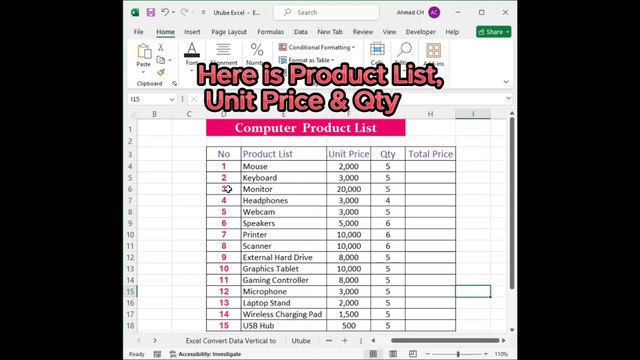The image size is (640, 360).
Task: Select column H header
Action: 430,114
